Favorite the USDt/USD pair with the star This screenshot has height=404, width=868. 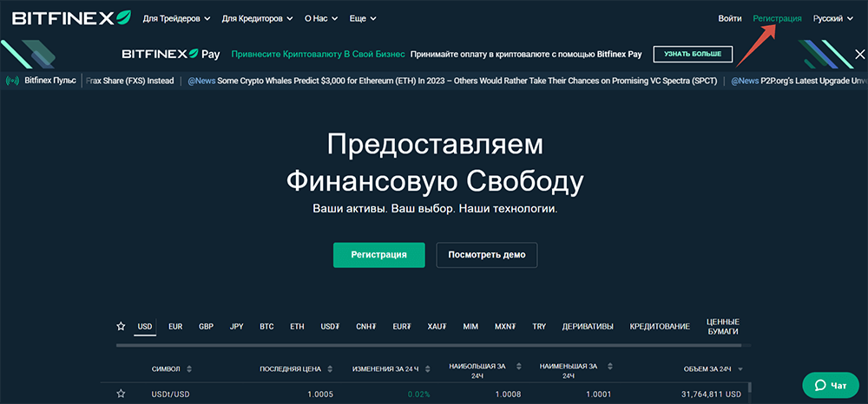coord(121,394)
